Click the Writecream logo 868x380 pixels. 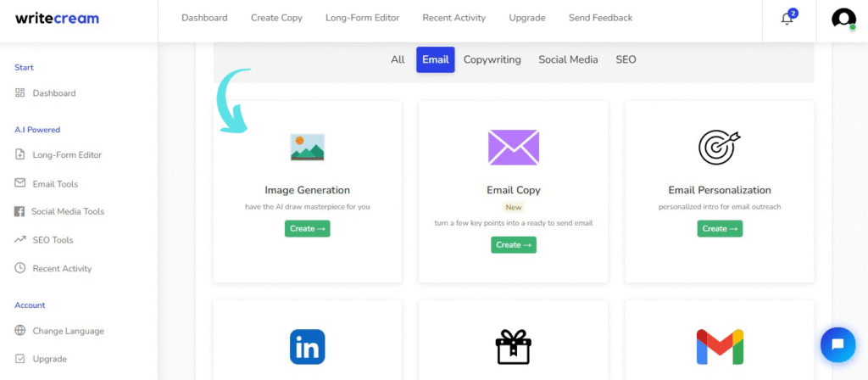(x=57, y=19)
